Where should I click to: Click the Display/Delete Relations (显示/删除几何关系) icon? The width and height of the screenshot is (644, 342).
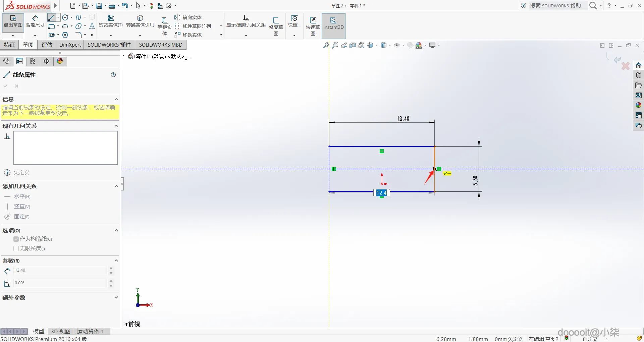point(246,21)
